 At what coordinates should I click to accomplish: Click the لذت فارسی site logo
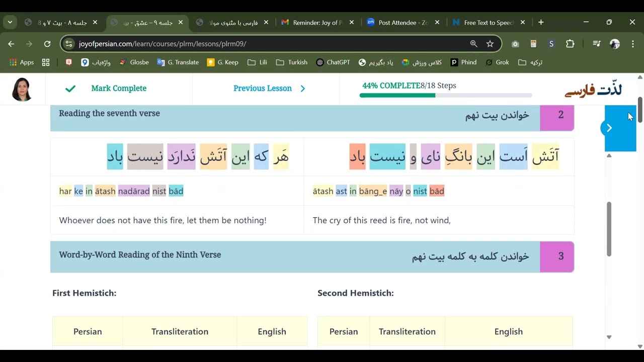point(593,89)
